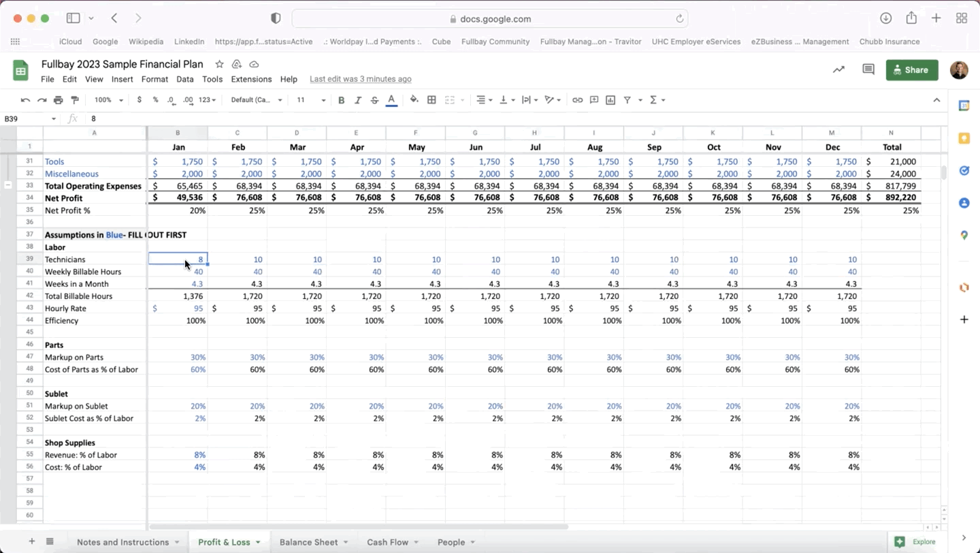This screenshot has width=980, height=553.
Task: Insert a link using toolbar icon
Action: (577, 100)
